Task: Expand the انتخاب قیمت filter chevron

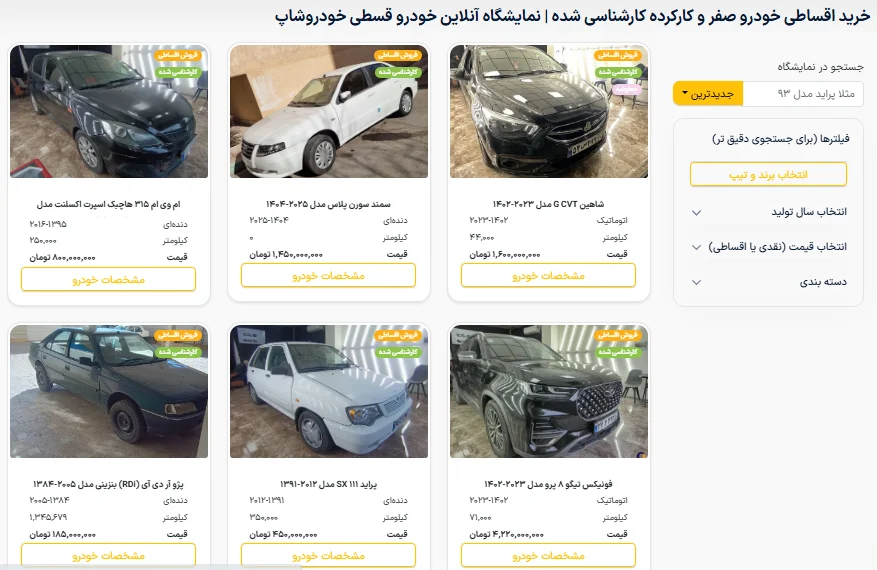Action: [696, 247]
